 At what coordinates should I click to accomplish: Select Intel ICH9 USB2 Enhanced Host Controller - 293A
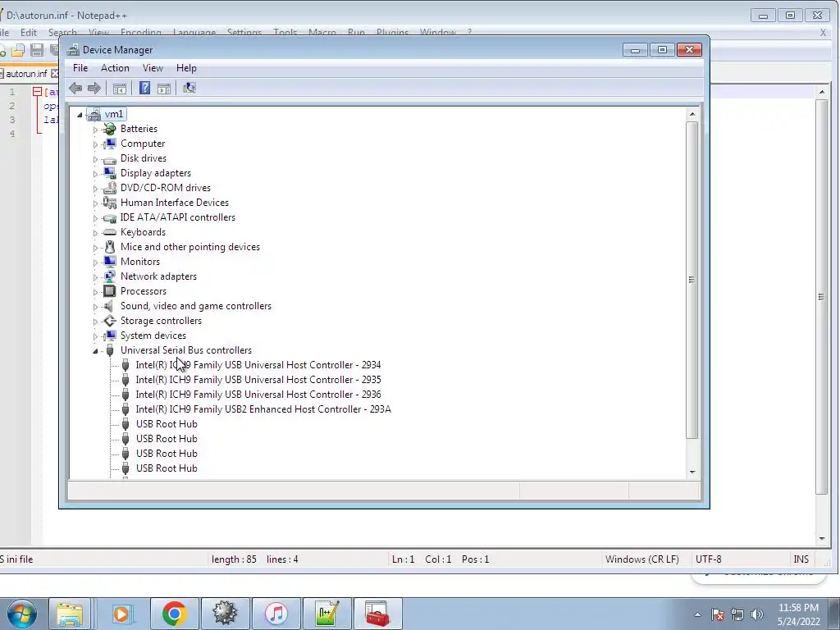(x=263, y=409)
